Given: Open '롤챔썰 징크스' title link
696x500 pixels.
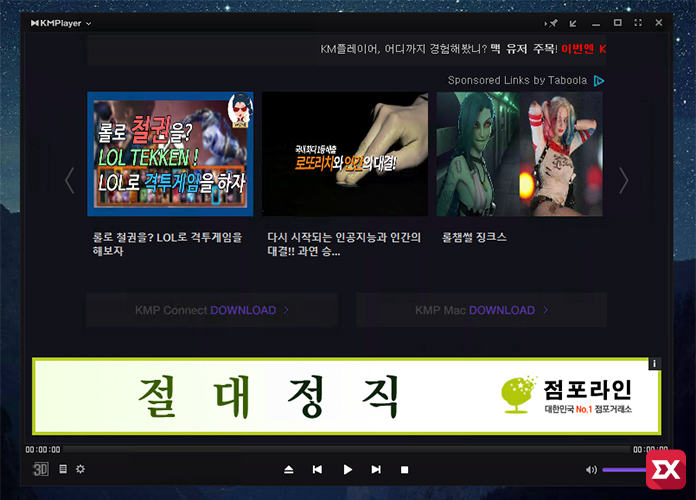Looking at the screenshot, I should 474,237.
